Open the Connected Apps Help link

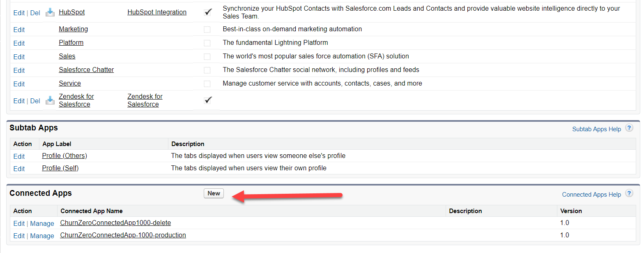pos(591,195)
